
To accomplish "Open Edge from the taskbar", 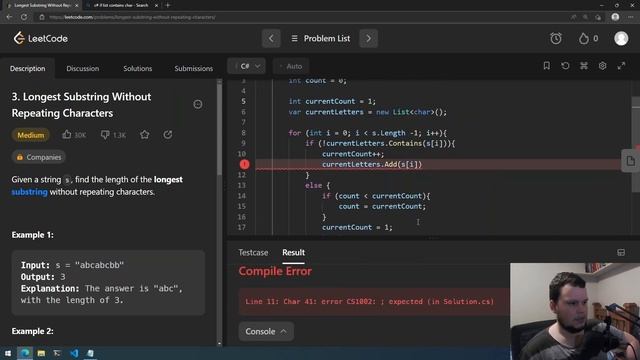I will click(x=24, y=353).
